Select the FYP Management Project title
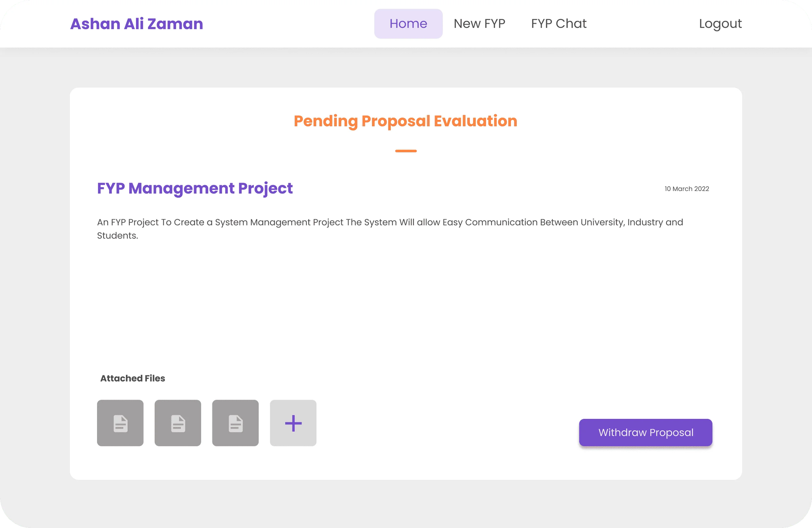 click(195, 189)
